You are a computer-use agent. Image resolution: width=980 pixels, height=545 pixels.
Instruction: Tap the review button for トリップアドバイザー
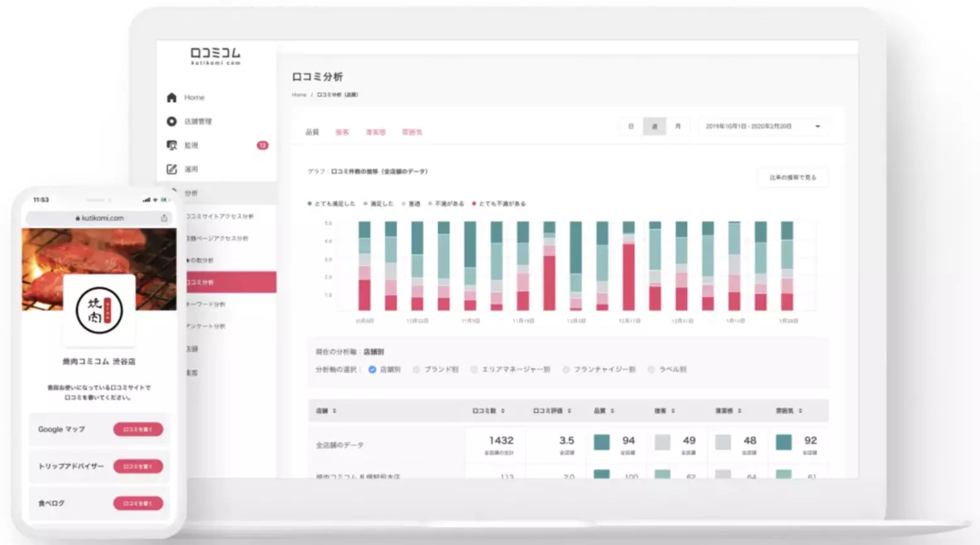pyautogui.click(x=138, y=466)
